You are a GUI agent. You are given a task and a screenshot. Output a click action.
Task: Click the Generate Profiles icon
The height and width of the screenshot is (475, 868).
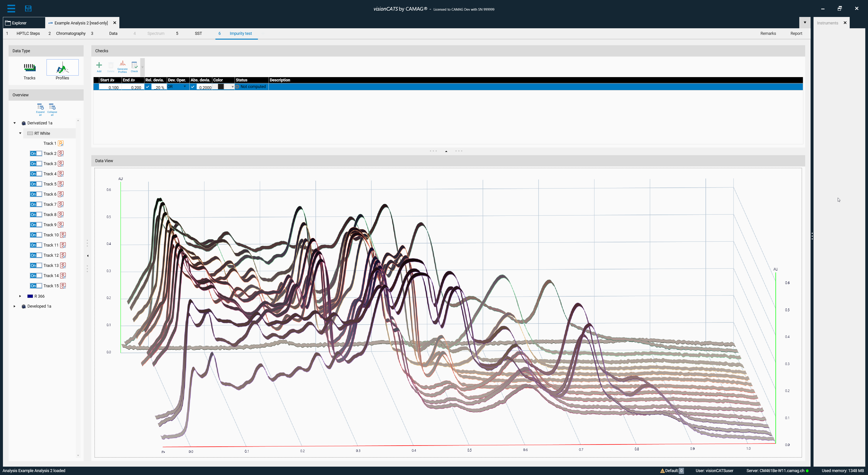pyautogui.click(x=122, y=66)
